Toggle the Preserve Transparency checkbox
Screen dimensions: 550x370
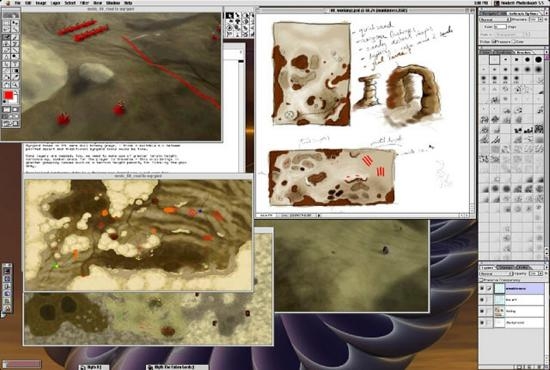point(481,280)
